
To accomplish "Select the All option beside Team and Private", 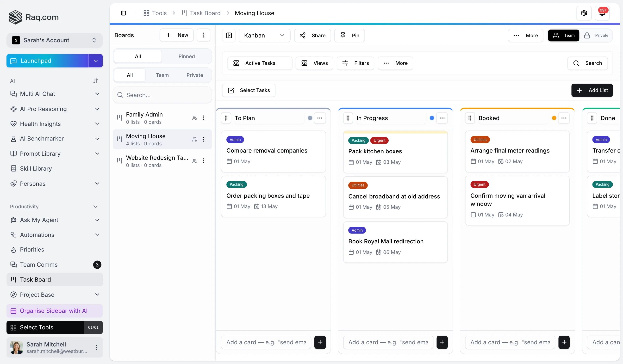I will pos(130,75).
